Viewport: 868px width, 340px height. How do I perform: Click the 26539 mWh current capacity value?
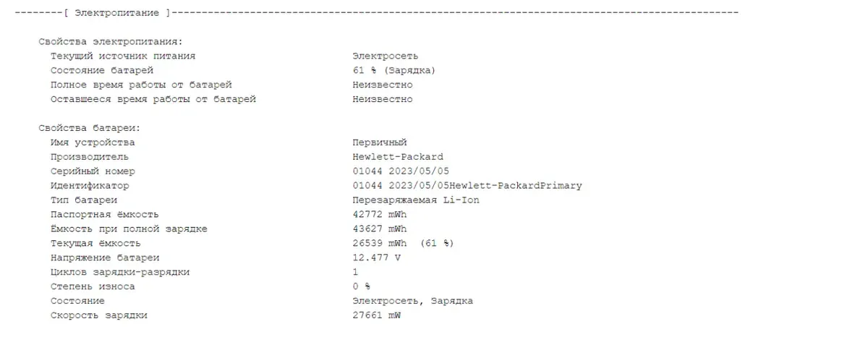coord(380,244)
